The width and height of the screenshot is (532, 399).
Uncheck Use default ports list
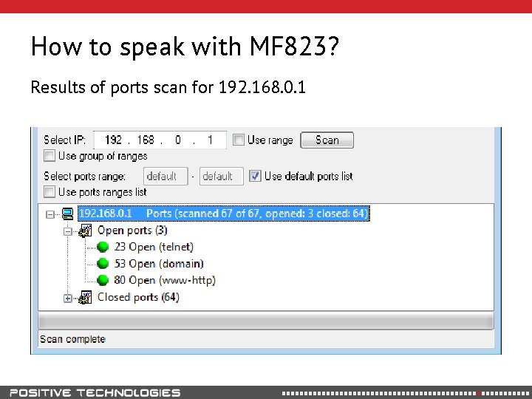pos(255,176)
